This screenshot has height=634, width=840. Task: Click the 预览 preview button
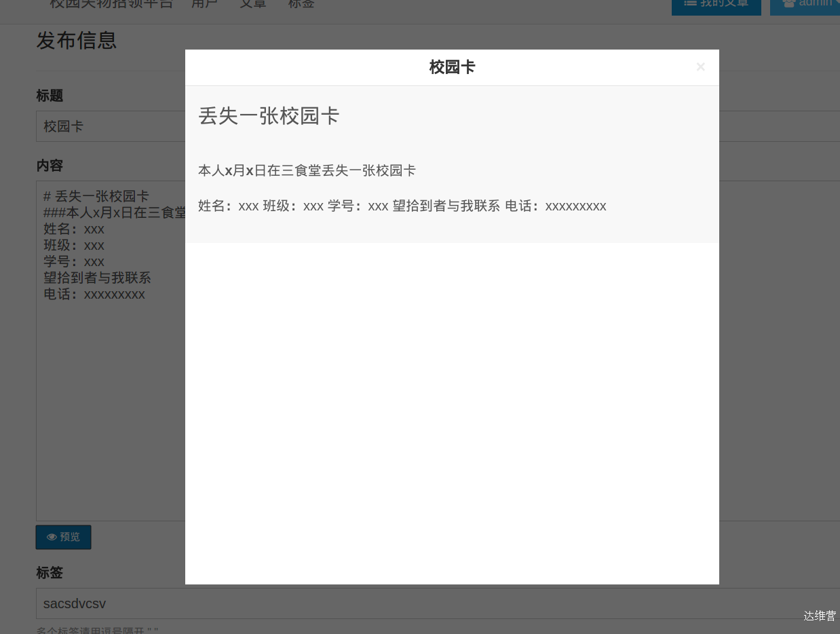coord(63,537)
